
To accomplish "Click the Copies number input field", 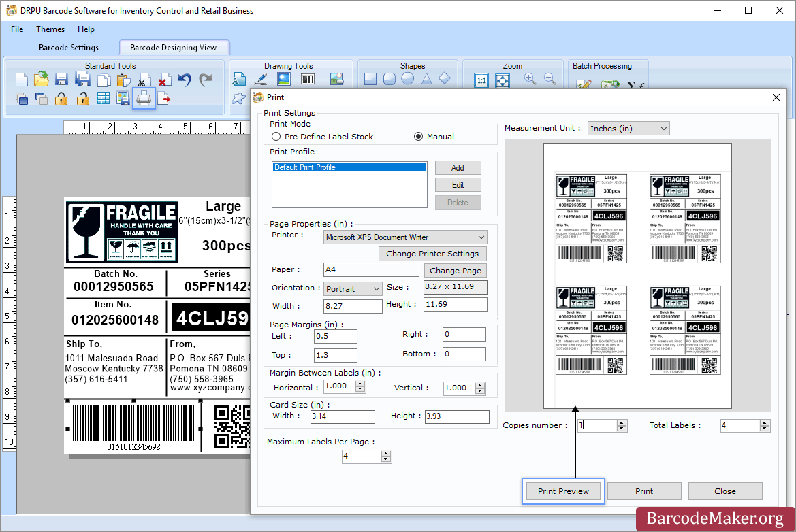I will pos(597,425).
